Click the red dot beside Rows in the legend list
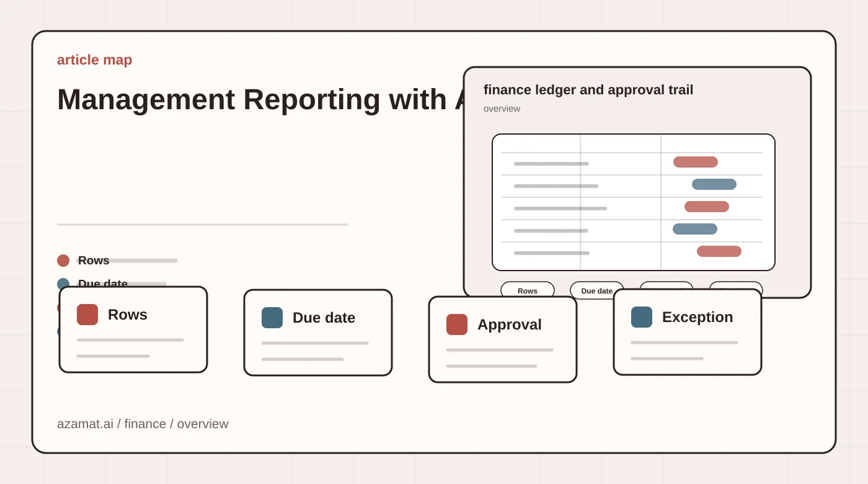Screen dimensions: 868x484 [63, 261]
